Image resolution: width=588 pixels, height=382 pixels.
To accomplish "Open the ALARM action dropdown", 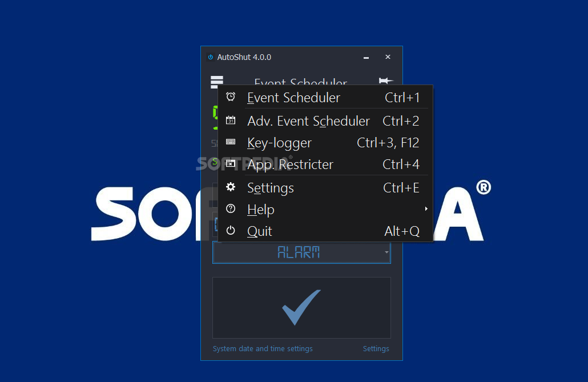I will click(x=301, y=252).
